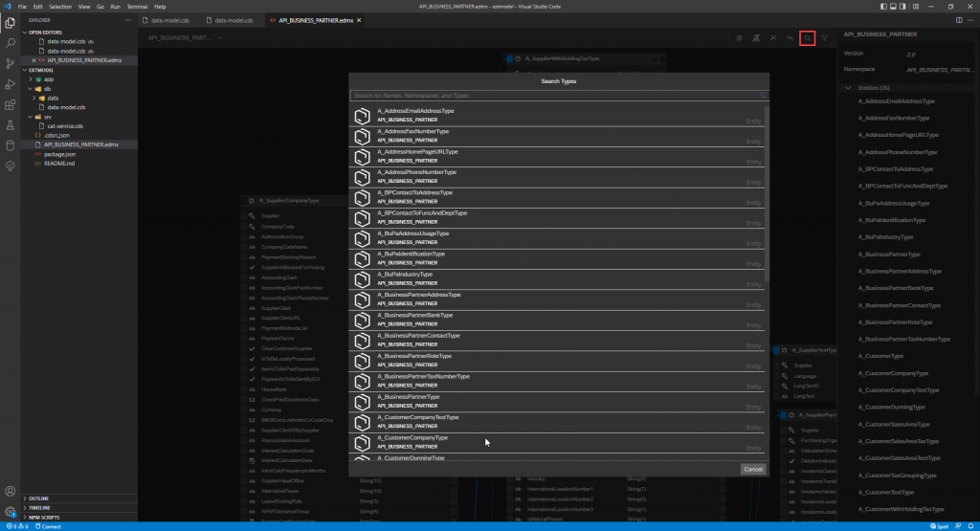The height and width of the screenshot is (531, 980).
Task: Click entity icon of A_BusinessPartnerType row
Action: pos(363,402)
